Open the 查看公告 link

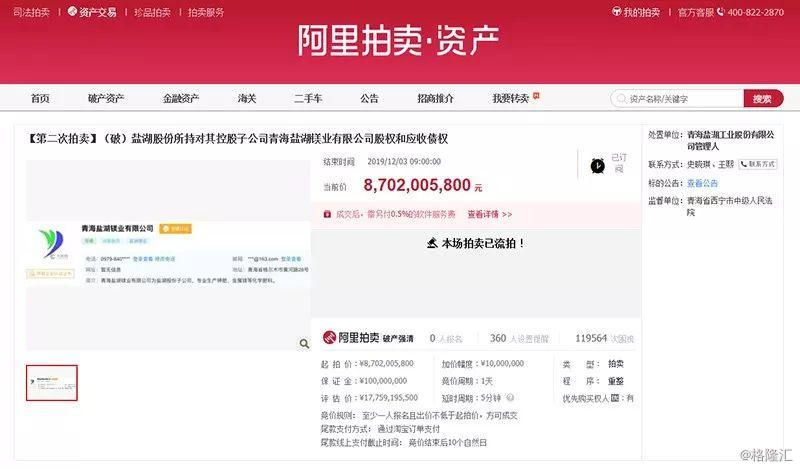click(702, 183)
